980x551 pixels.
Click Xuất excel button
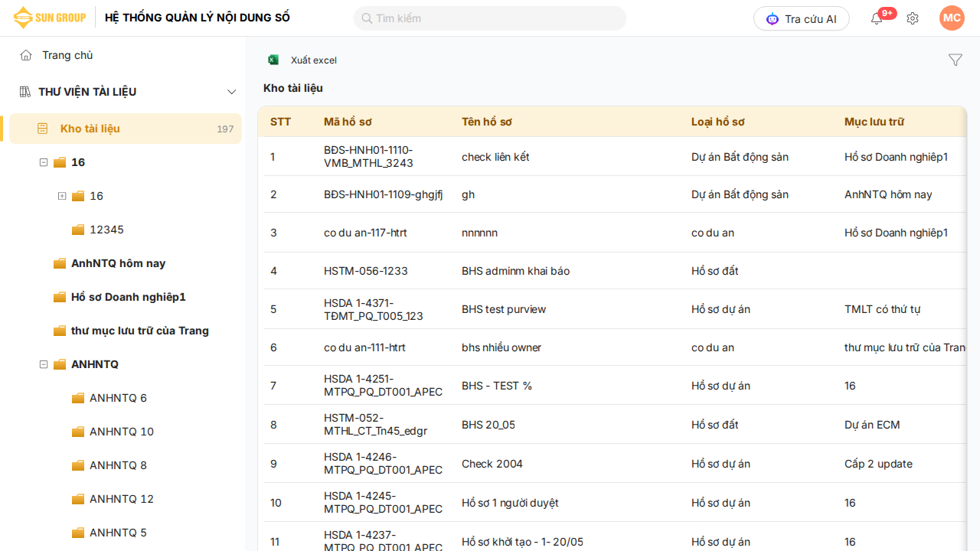pyautogui.click(x=302, y=60)
